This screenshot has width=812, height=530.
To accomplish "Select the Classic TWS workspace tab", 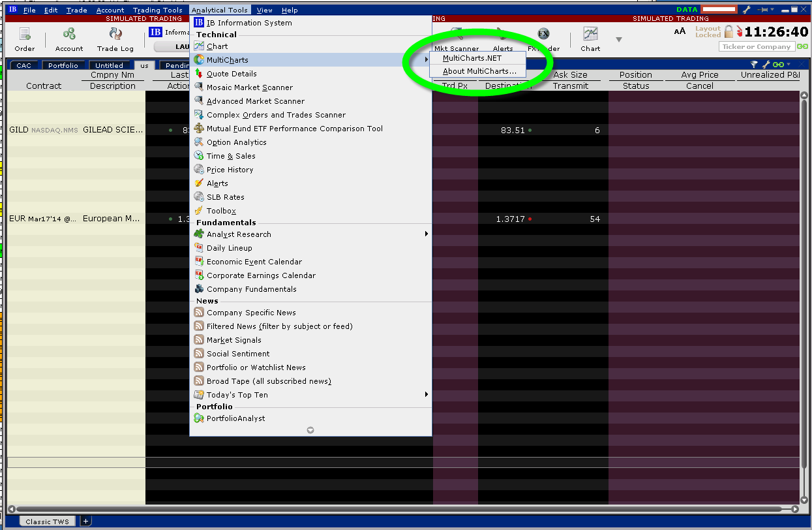I will 47,521.
